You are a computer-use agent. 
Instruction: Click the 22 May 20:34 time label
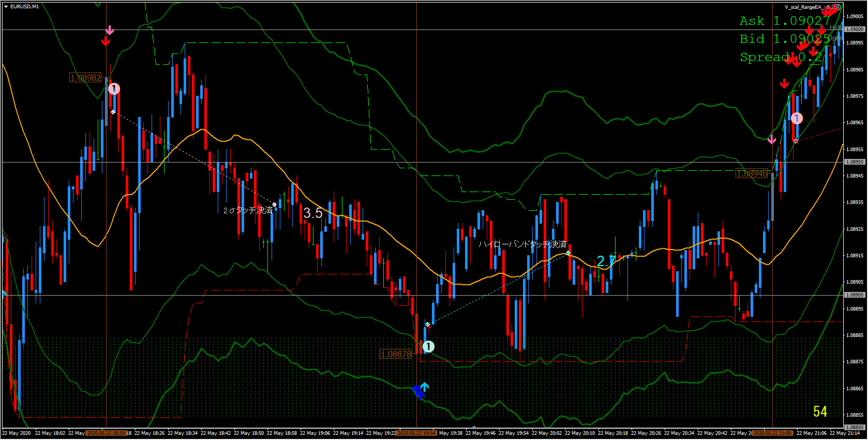[x=680, y=433]
